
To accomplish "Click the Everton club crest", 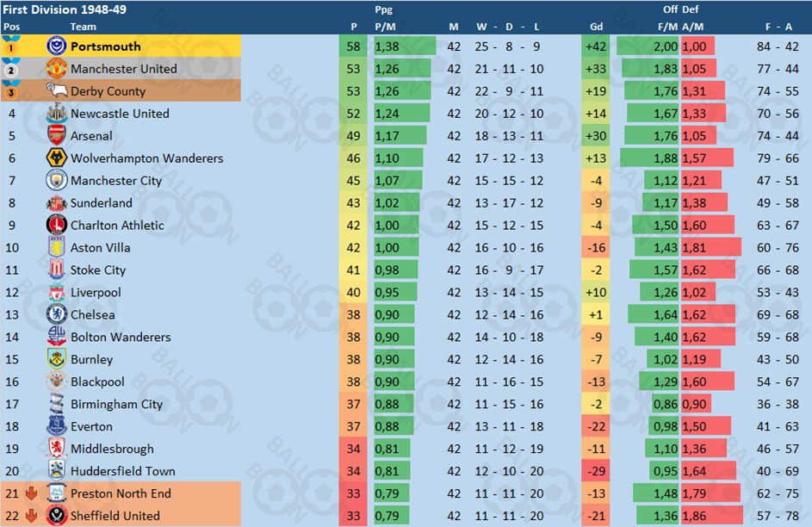I will [57, 426].
